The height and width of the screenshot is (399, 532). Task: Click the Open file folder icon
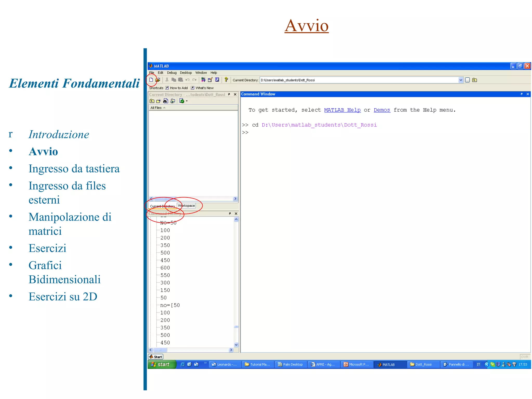pyautogui.click(x=158, y=80)
